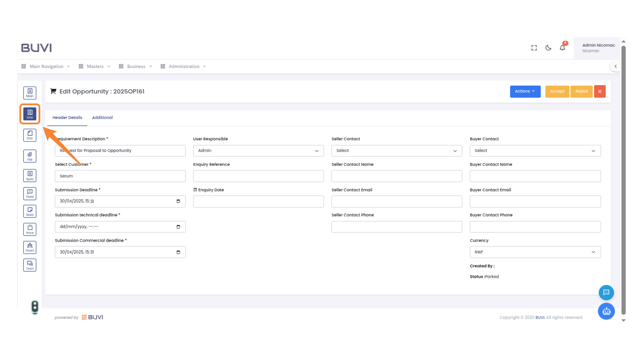Open the Spec sidebar icon
This screenshot has width=644, height=362.
click(x=30, y=175)
